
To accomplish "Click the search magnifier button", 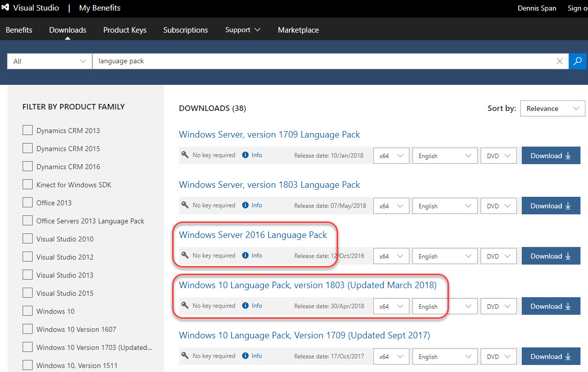I will click(578, 61).
